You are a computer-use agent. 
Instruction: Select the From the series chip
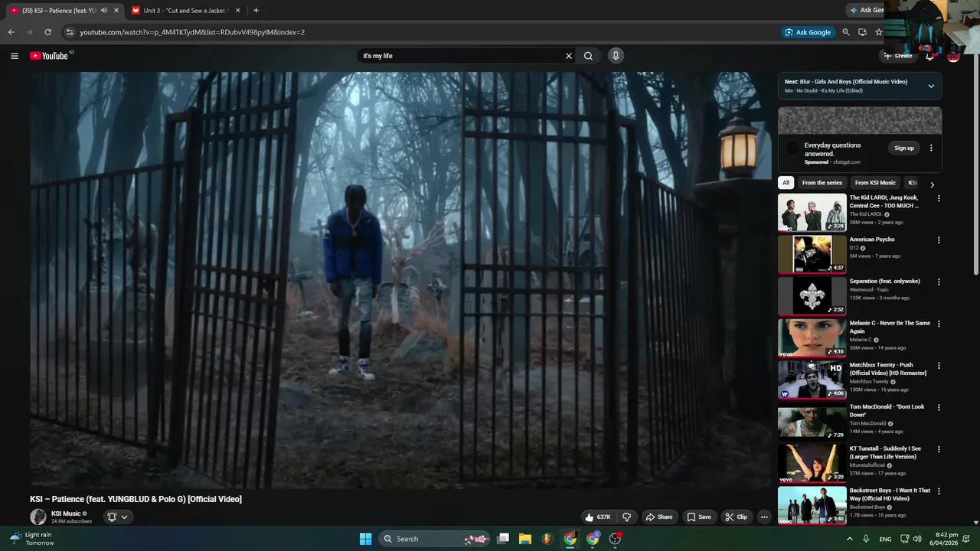click(x=822, y=183)
